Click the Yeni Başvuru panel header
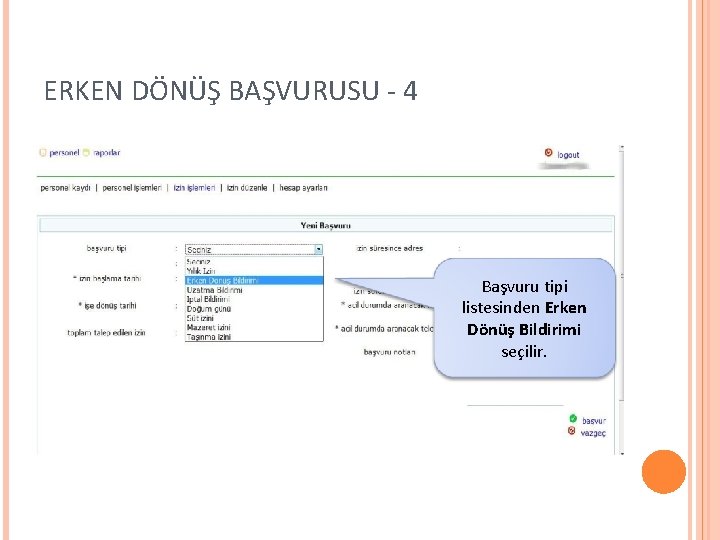The image size is (720, 540). (326, 225)
